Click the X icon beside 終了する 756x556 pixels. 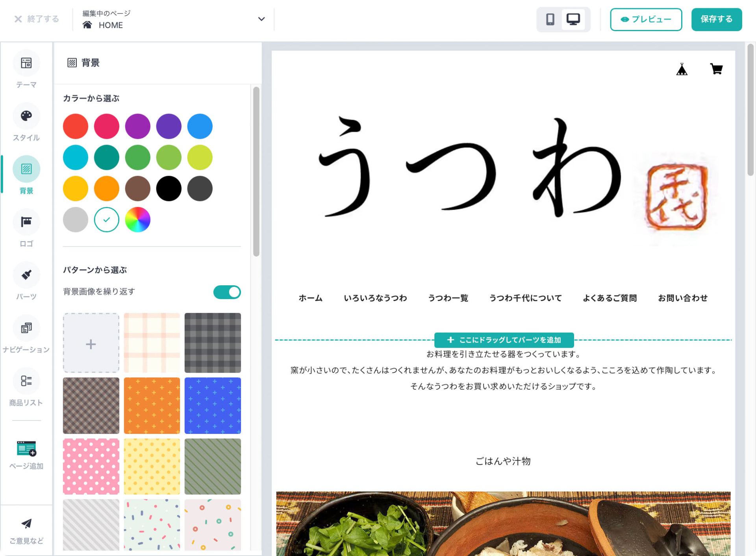click(18, 19)
